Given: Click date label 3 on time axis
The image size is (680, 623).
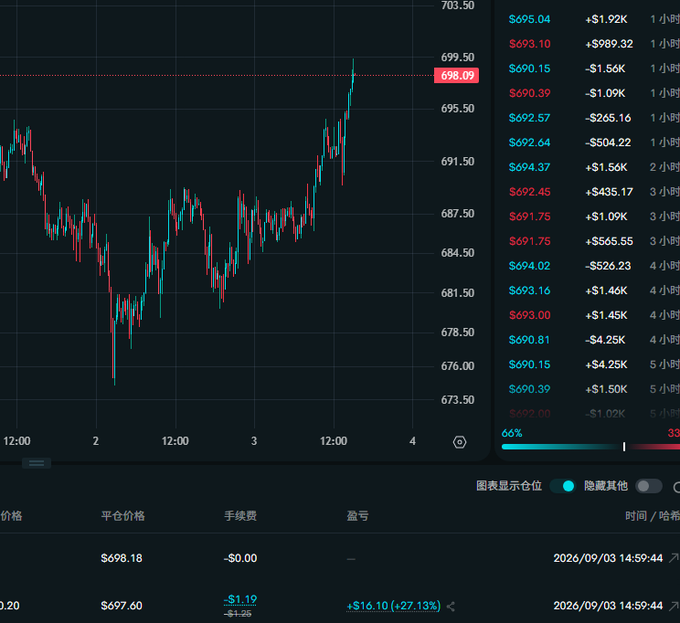Looking at the screenshot, I should tap(254, 441).
